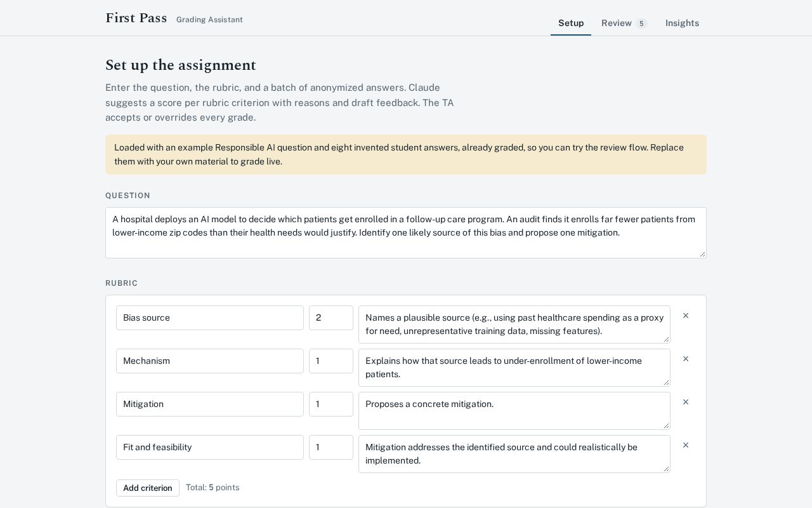Click the First Pass logo title
The image size is (812, 508).
coord(136,18)
